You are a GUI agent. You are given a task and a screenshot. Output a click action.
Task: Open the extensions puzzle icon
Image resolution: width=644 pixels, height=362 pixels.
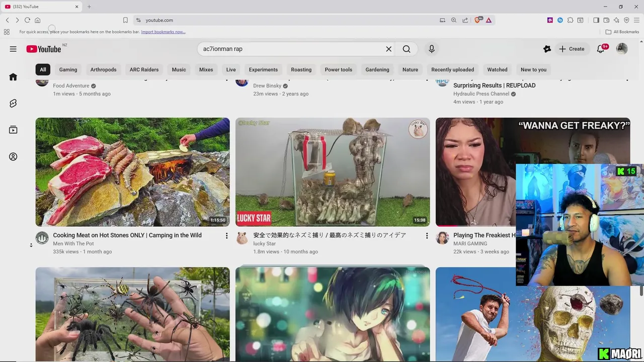(570, 20)
